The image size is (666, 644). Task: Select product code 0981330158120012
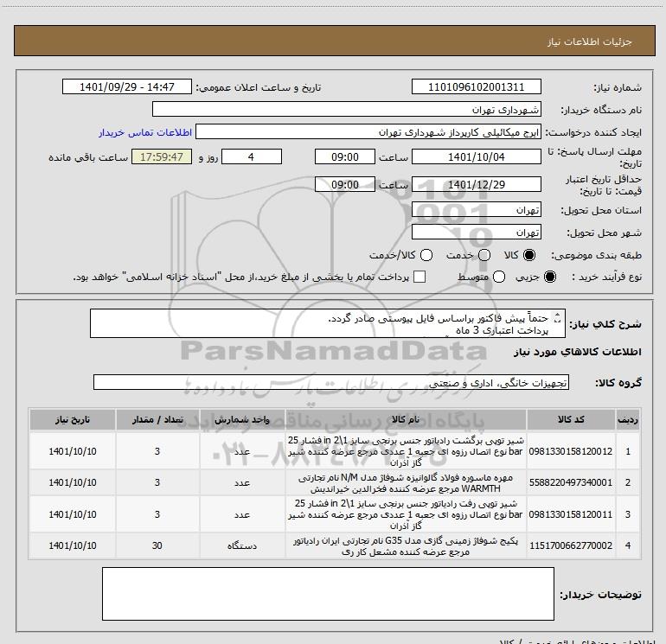(x=571, y=451)
